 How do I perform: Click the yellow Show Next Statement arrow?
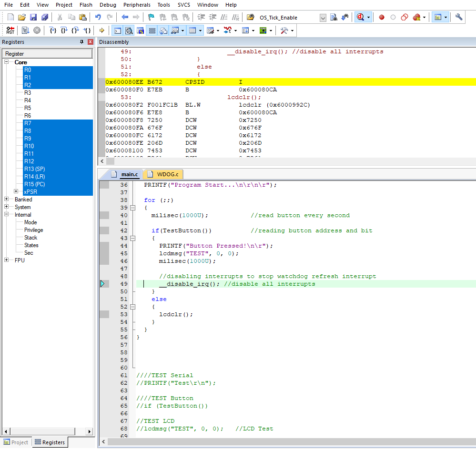click(102, 30)
